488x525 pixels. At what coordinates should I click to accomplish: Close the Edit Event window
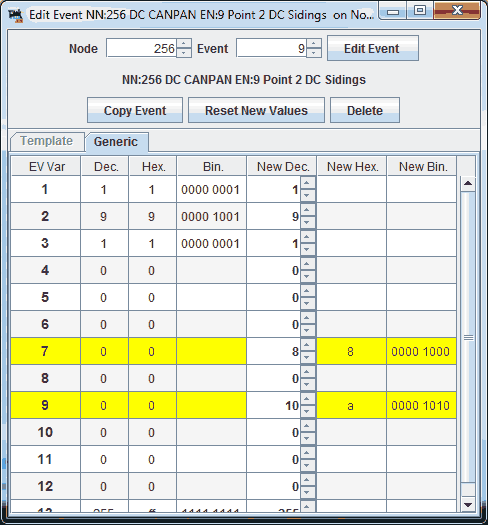coord(457,11)
